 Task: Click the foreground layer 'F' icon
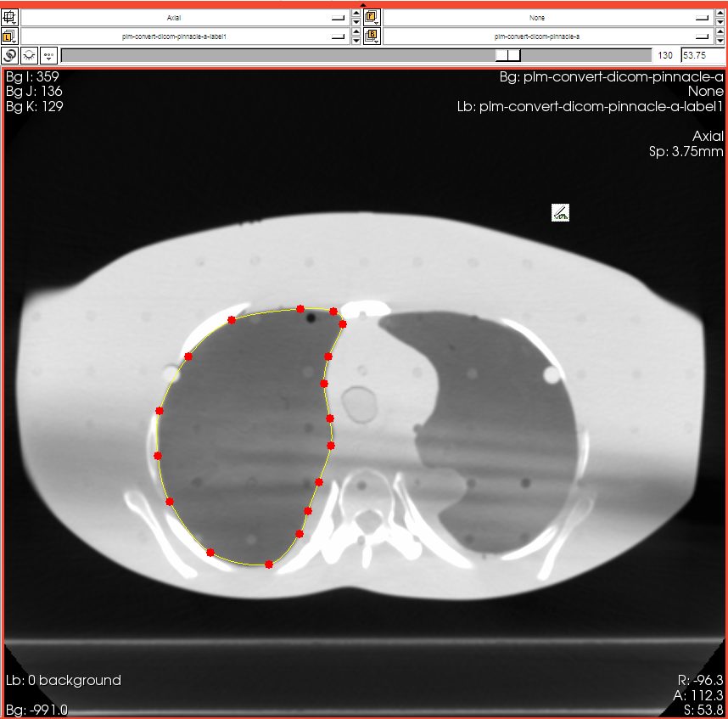372,17
